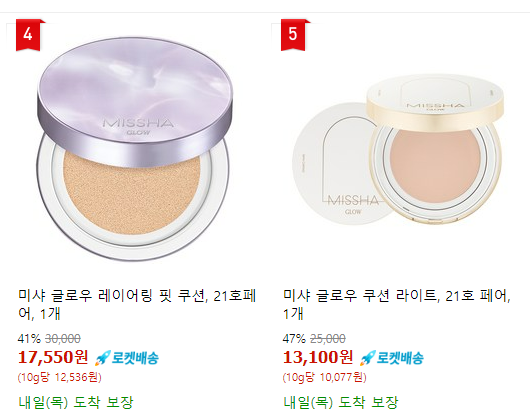Open 미샤 글로우 쿠션 라이트 product title
This screenshot has height=417, width=530.
[x=397, y=304]
